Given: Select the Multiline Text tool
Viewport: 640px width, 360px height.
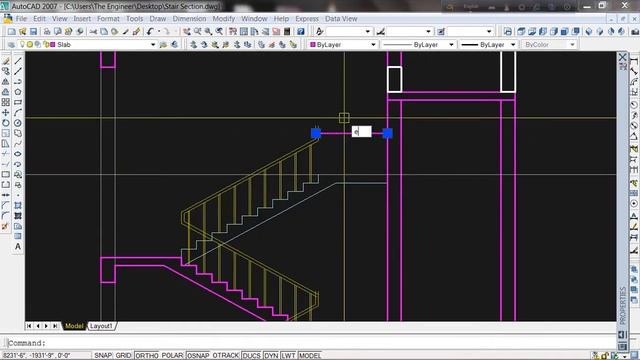Looking at the screenshot, I should 18,247.
